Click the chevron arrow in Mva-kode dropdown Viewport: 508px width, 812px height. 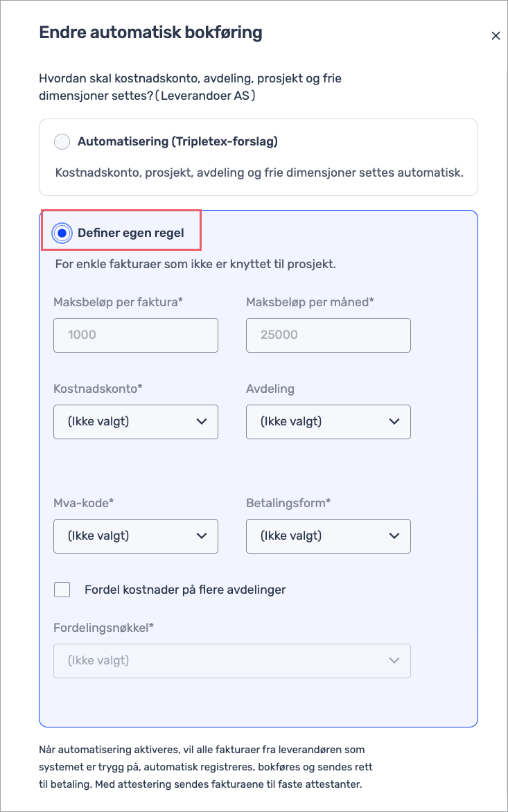tap(202, 536)
